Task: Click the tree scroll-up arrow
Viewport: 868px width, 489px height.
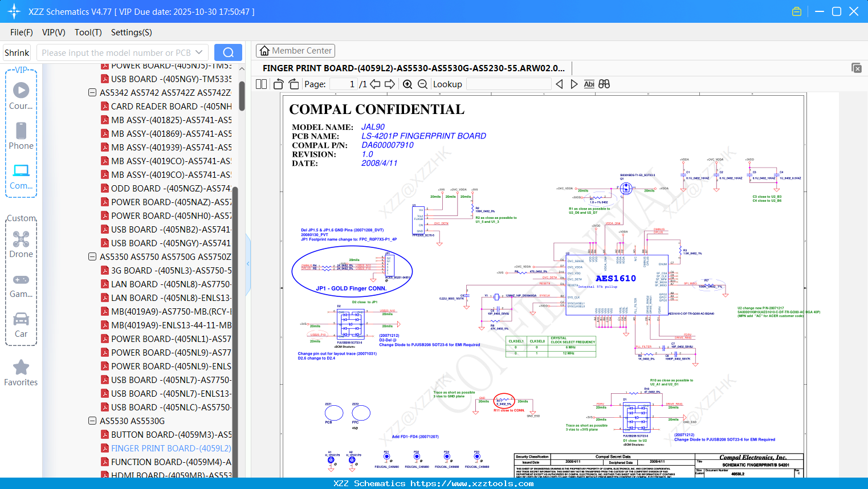Action: pyautogui.click(x=242, y=69)
